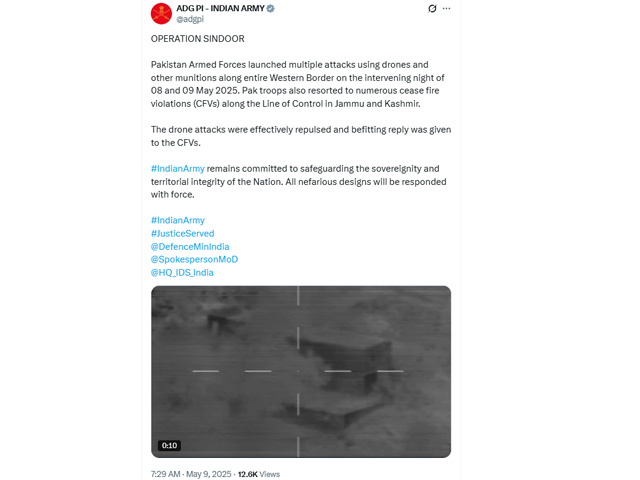Play the embedded thermal footage video
This screenshot has height=480, width=640.
click(x=301, y=371)
